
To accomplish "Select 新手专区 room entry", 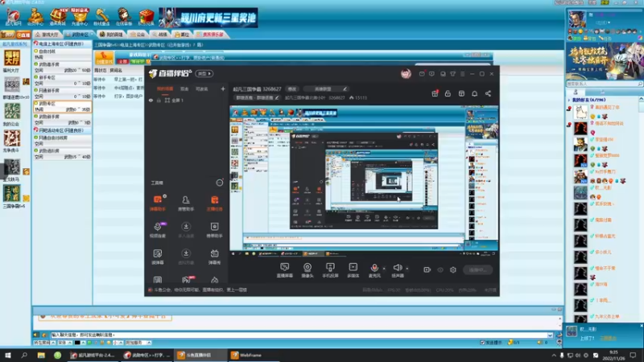I will click(62, 80).
